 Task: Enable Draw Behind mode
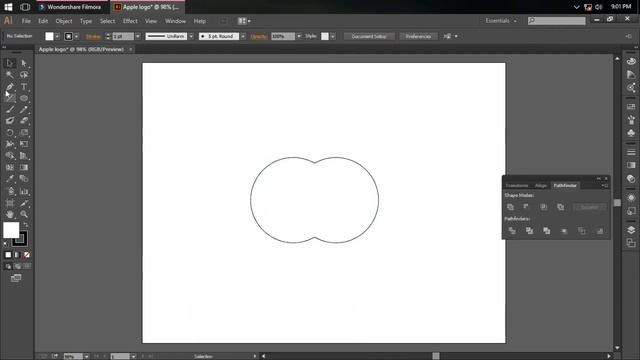[18, 266]
